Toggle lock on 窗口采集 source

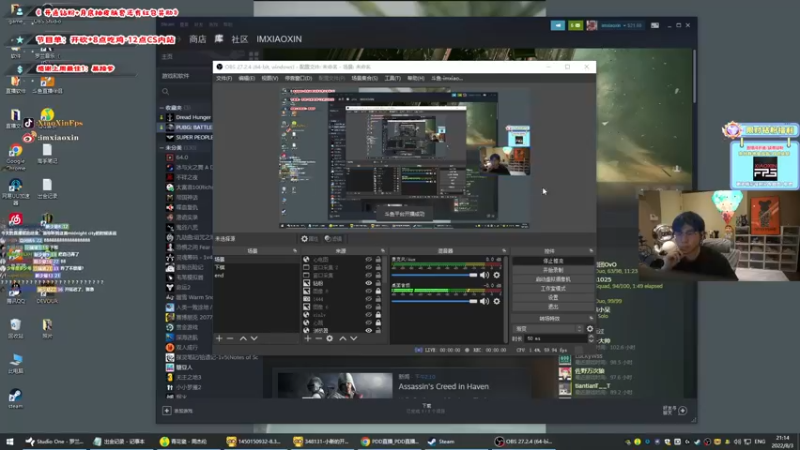tap(378, 275)
